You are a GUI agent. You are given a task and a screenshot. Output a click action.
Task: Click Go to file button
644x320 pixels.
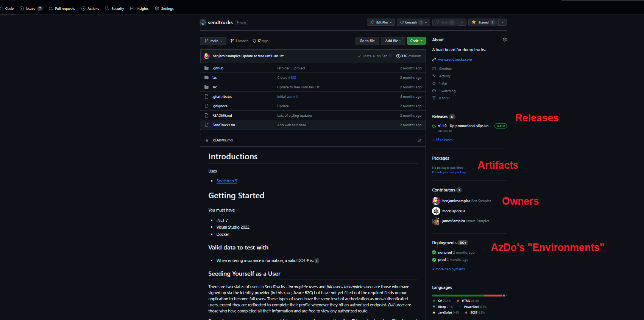(367, 41)
